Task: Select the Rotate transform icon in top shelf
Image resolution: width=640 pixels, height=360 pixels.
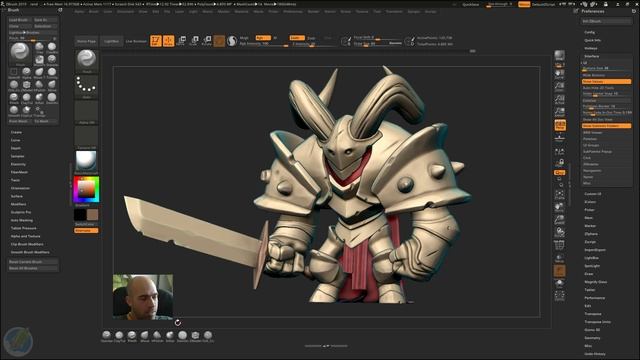Action: pos(207,40)
